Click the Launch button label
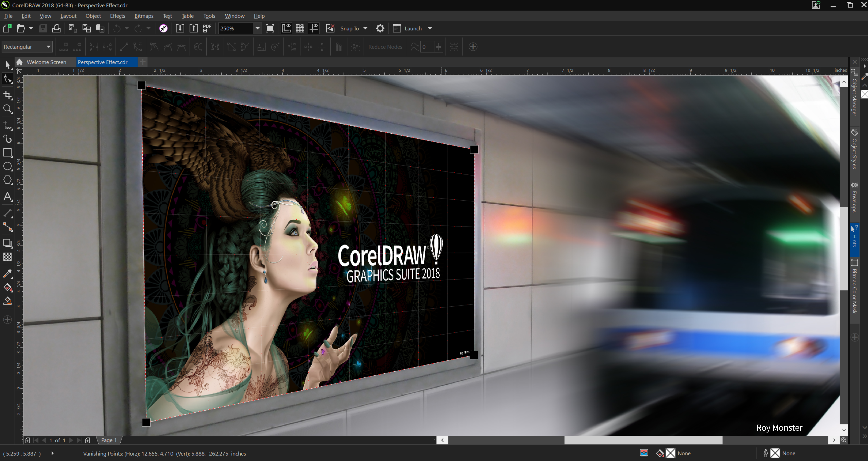The image size is (868, 461). coord(413,28)
